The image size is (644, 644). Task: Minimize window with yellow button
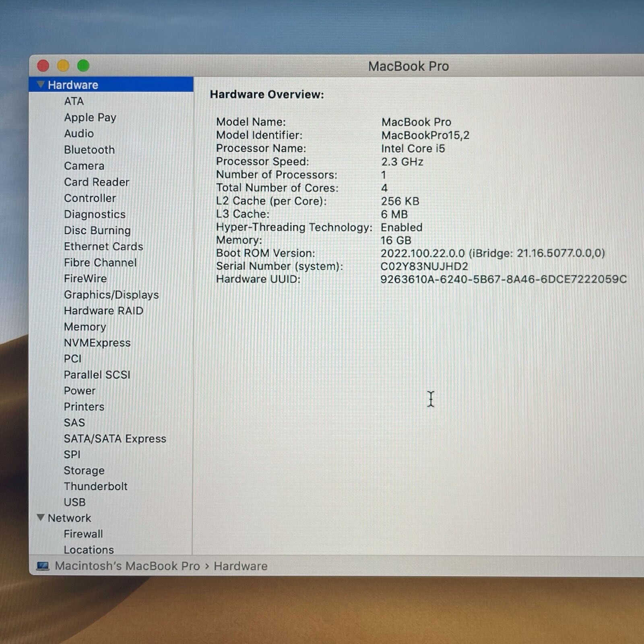[x=63, y=65]
